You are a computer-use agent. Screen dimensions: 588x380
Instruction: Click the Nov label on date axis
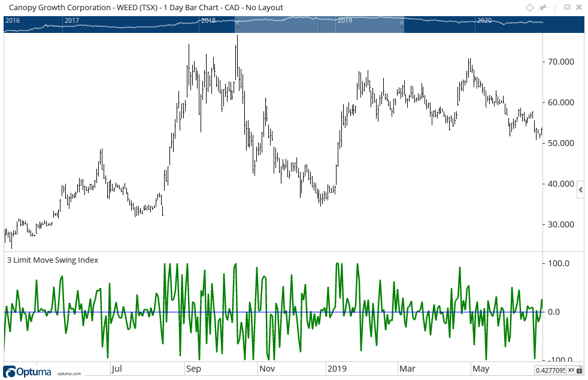[x=267, y=369]
